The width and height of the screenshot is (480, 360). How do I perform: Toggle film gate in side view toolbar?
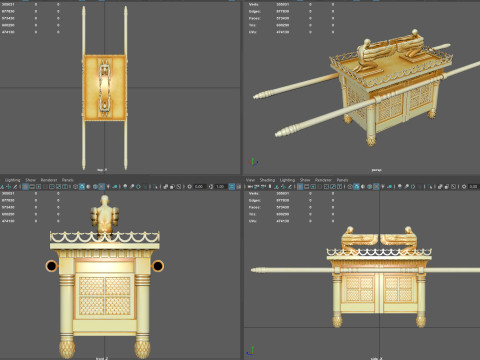[306, 187]
